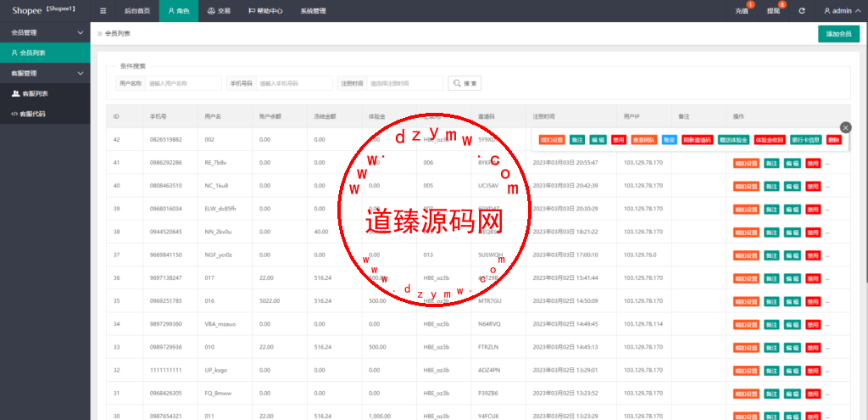
Task: Open 客服列表 in the sidebar
Action: pyautogui.click(x=46, y=93)
